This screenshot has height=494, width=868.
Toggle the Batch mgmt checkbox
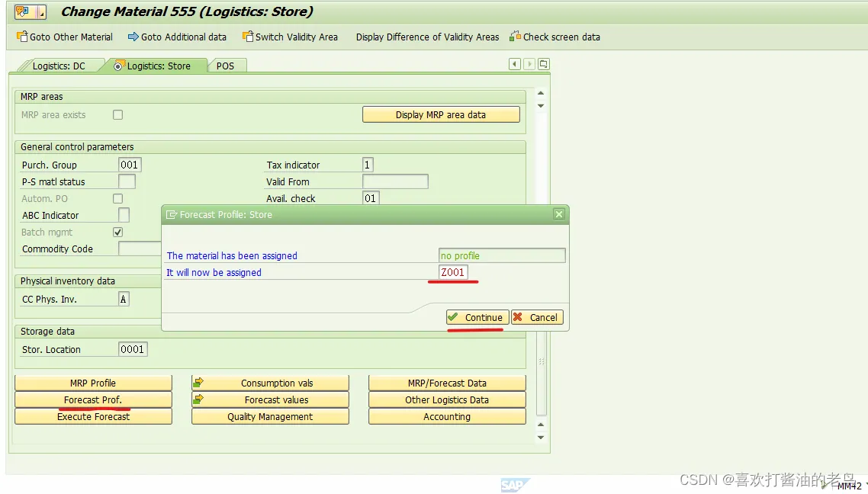[118, 233]
